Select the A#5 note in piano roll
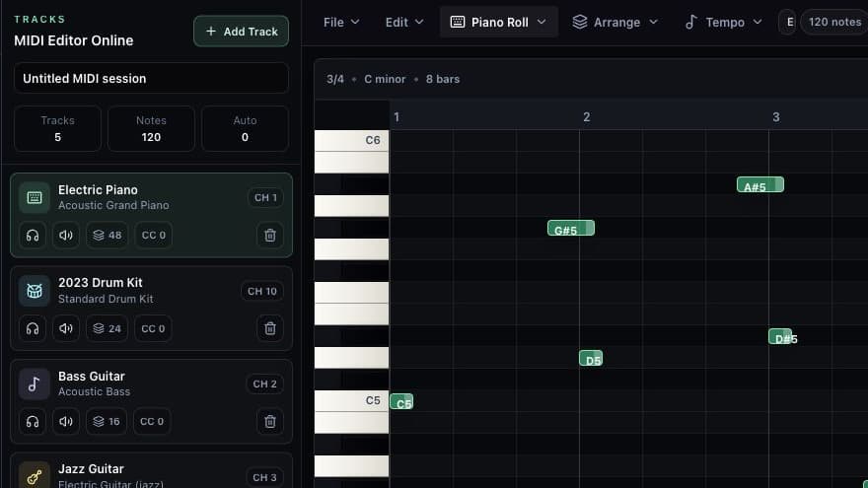Image resolution: width=868 pixels, height=488 pixels. coord(760,184)
